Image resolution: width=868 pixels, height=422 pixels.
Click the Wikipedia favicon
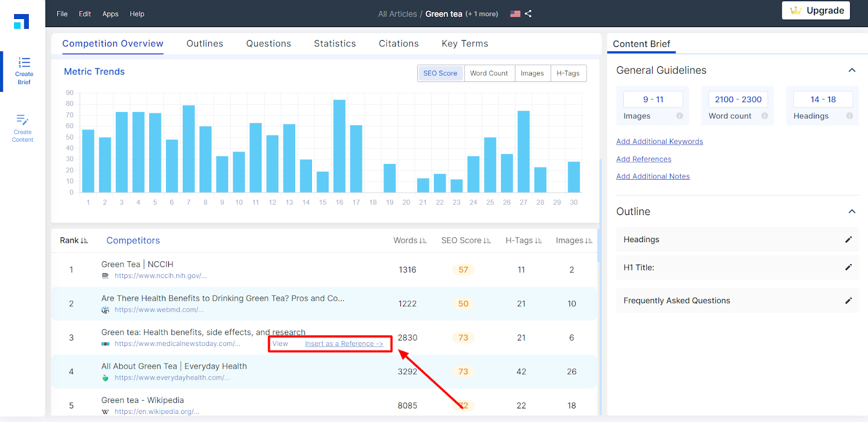105,412
